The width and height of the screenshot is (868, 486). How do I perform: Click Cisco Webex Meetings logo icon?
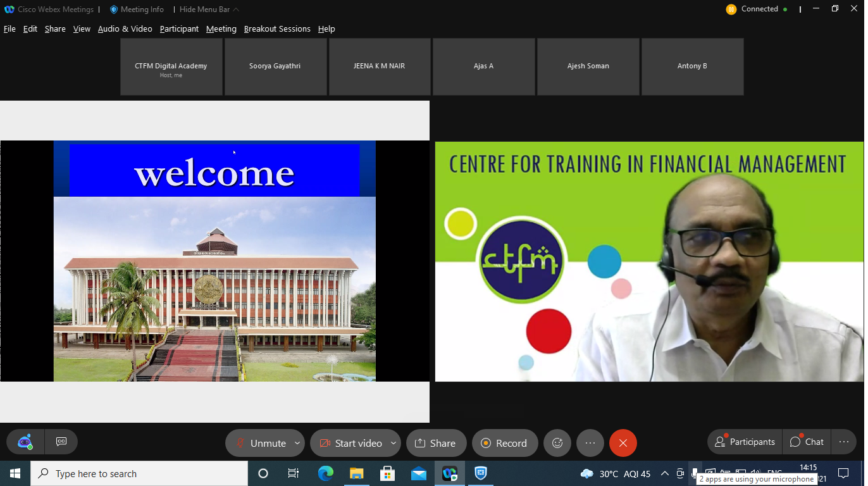click(x=9, y=9)
